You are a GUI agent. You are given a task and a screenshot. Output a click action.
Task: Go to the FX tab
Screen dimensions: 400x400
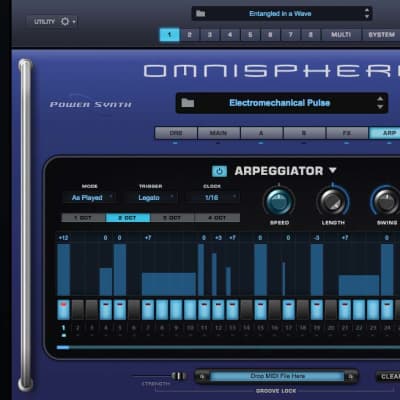347,133
